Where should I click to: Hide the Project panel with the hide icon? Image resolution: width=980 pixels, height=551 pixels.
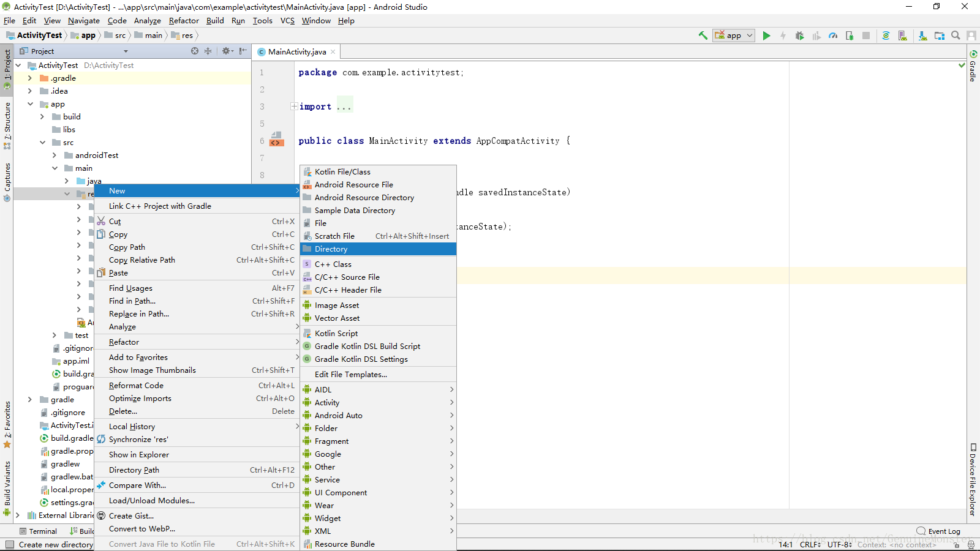tap(243, 51)
